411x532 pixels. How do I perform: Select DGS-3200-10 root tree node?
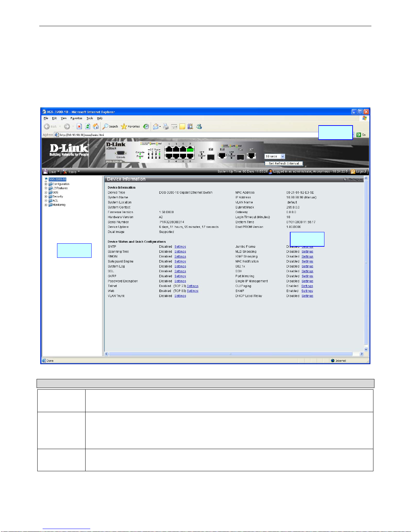[57, 180]
